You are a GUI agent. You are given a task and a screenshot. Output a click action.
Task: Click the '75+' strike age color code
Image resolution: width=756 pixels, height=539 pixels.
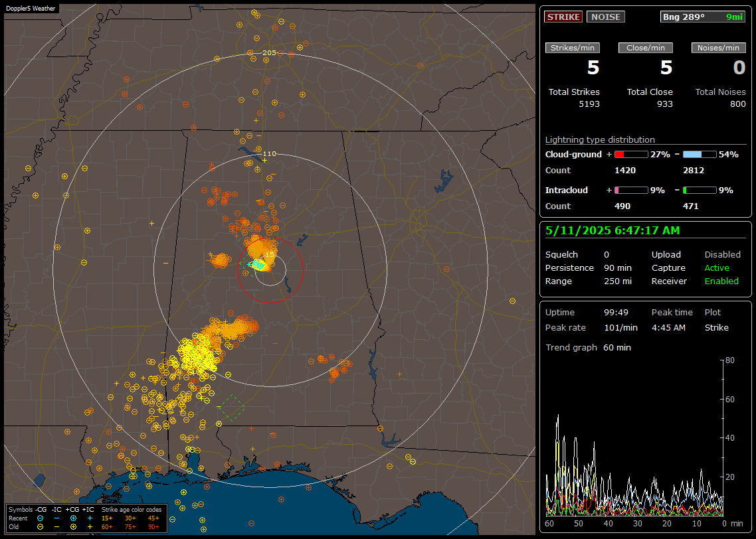pyautogui.click(x=130, y=527)
